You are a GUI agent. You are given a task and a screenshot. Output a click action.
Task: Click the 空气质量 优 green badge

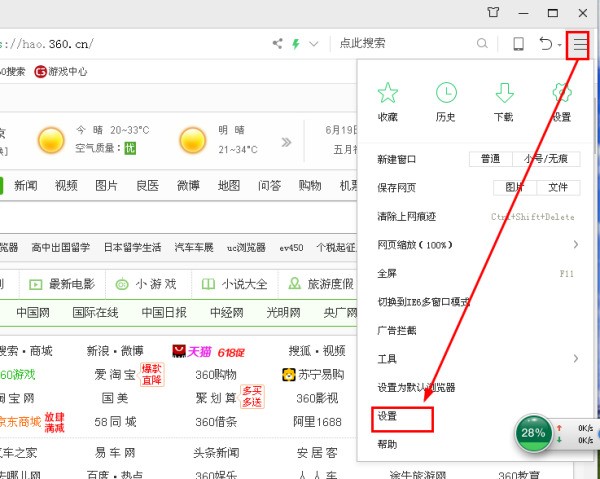(130, 148)
